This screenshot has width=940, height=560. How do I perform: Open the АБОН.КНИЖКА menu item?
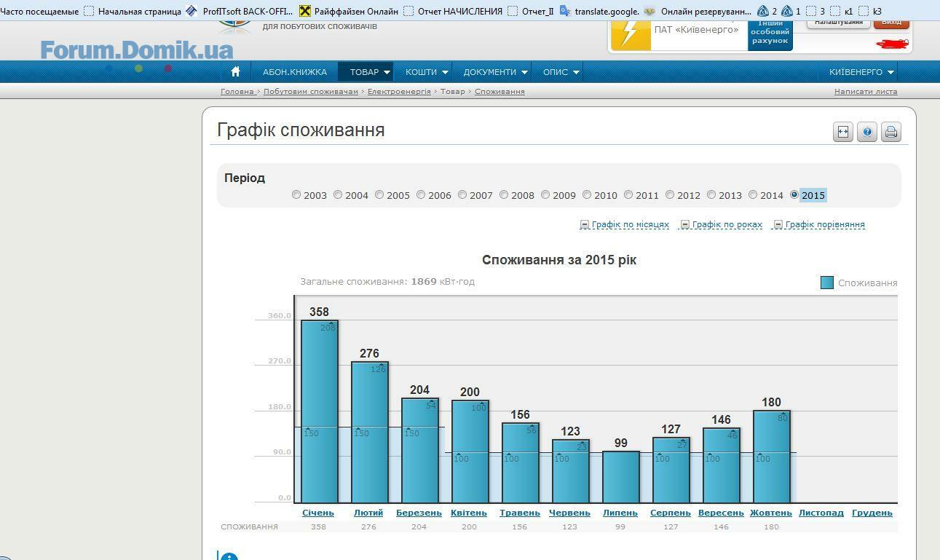295,72
